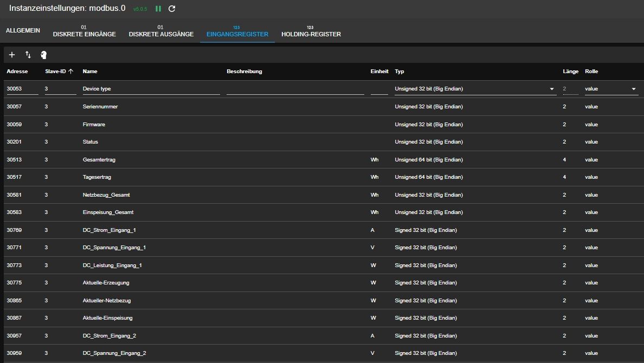
Task: Click the Name column header
Action: 90,72
